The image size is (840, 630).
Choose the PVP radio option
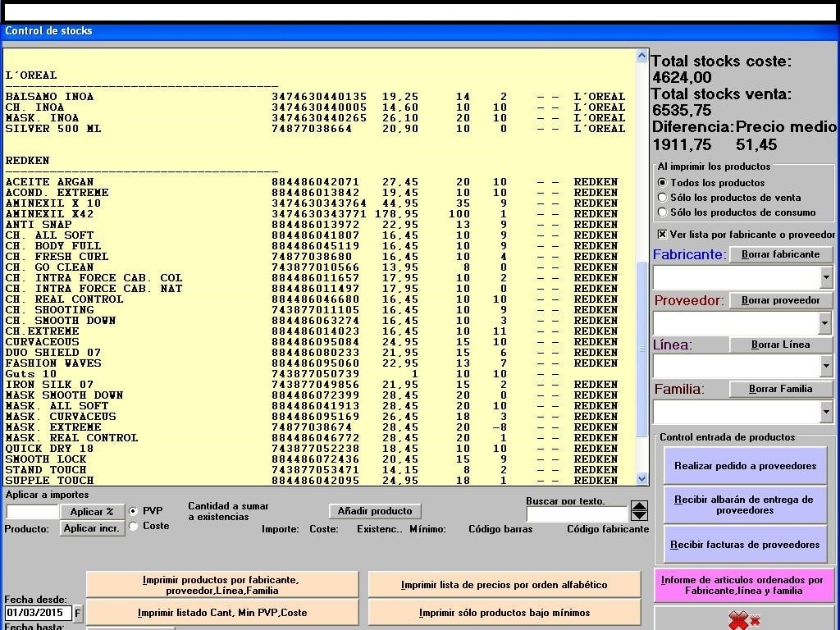point(134,511)
